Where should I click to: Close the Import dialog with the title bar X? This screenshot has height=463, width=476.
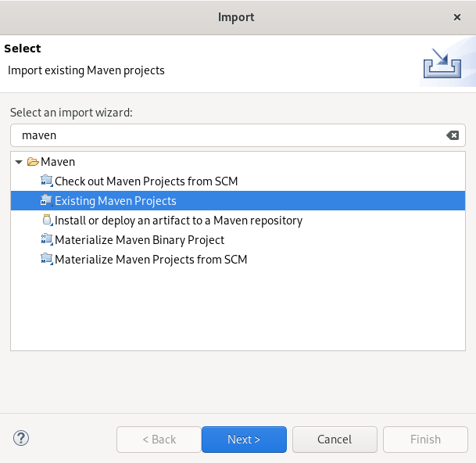457,17
